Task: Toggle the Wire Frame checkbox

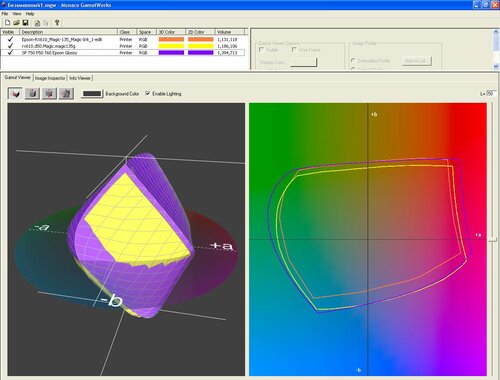Action: pos(294,50)
